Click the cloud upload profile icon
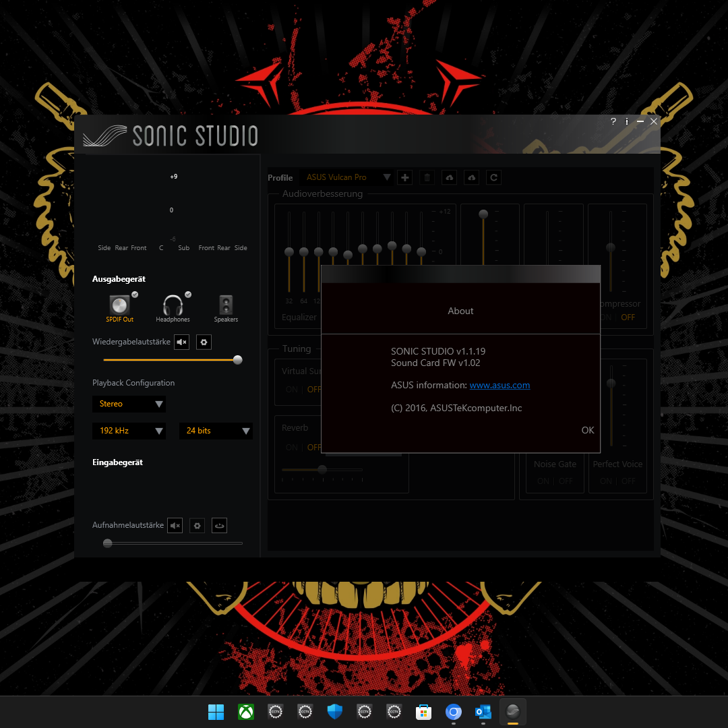This screenshot has width=728, height=728. 450,177
